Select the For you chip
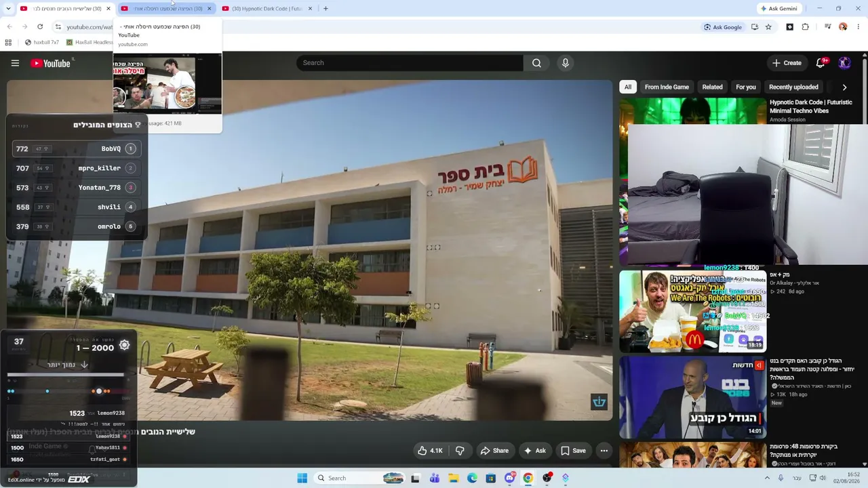Screen dimensions: 868x488 pos(746,87)
